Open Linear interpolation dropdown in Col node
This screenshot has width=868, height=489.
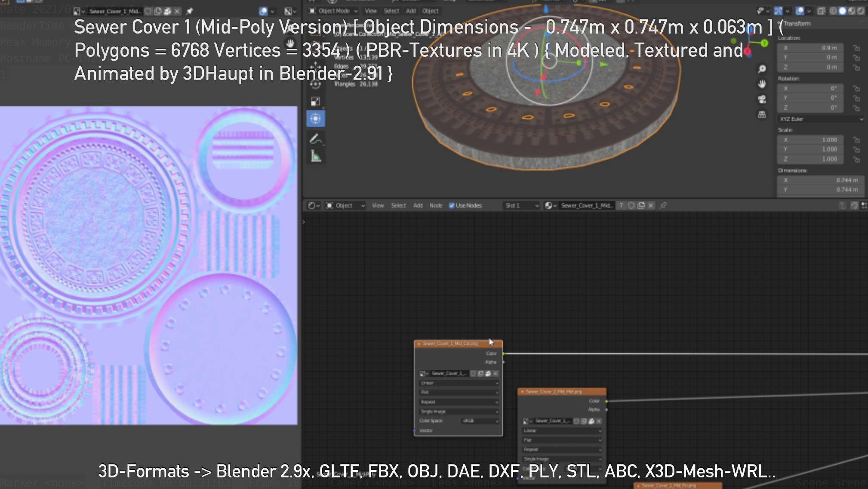[459, 383]
